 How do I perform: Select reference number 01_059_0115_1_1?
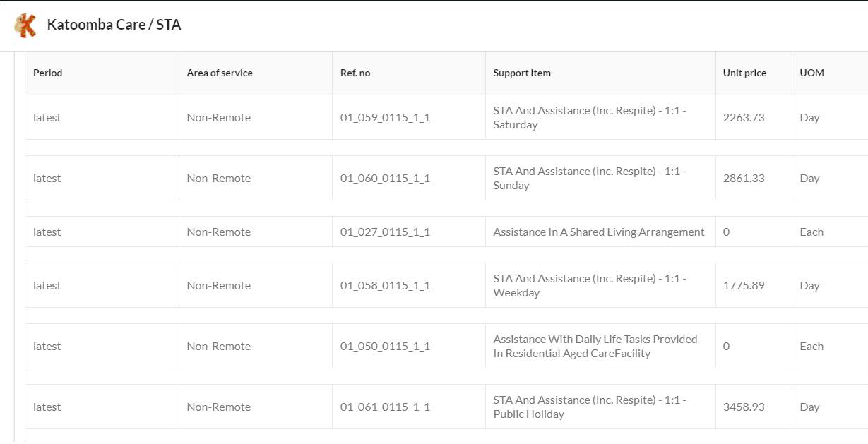pyautogui.click(x=385, y=118)
